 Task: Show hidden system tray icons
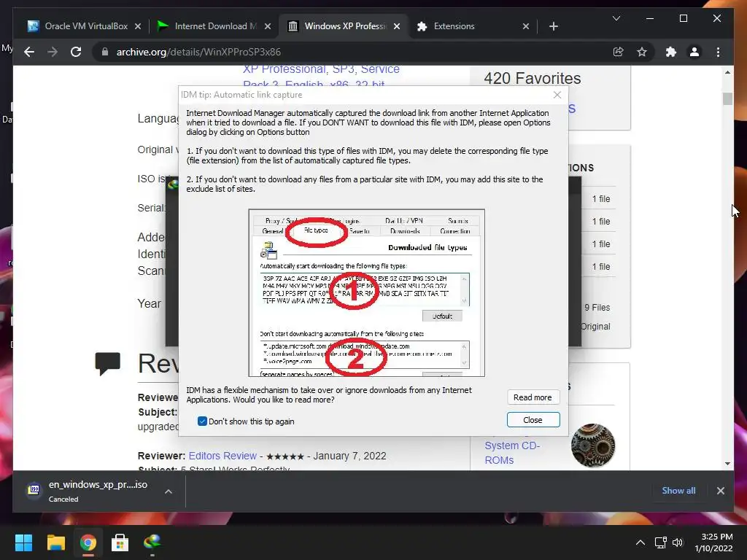(640, 542)
